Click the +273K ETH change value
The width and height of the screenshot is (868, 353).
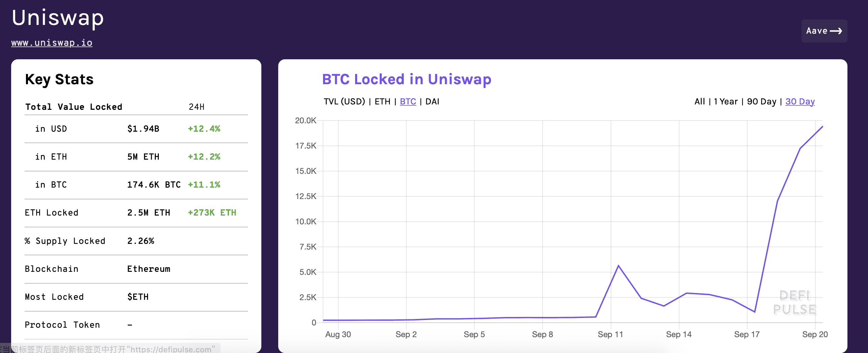pos(212,213)
